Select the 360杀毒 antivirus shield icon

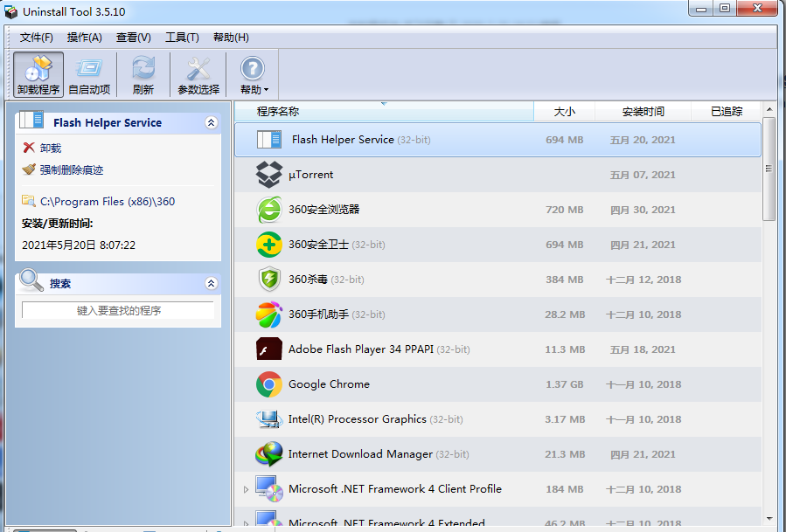click(x=269, y=279)
